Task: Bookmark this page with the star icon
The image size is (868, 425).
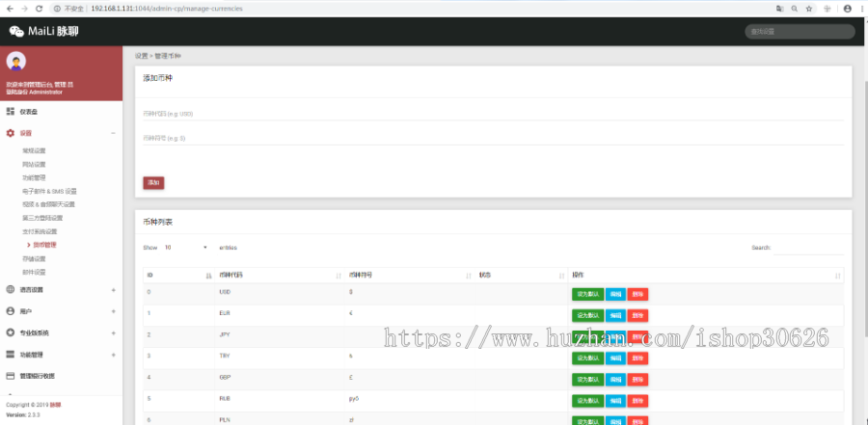Action: [x=808, y=8]
